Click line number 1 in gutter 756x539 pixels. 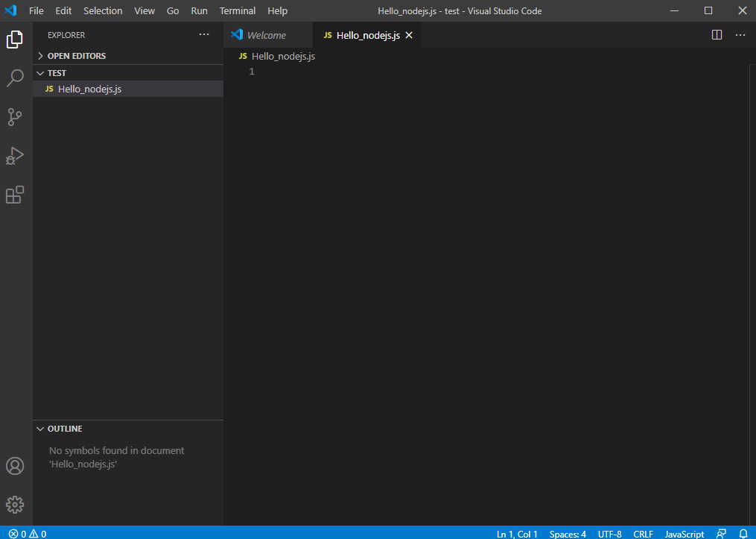coord(252,72)
